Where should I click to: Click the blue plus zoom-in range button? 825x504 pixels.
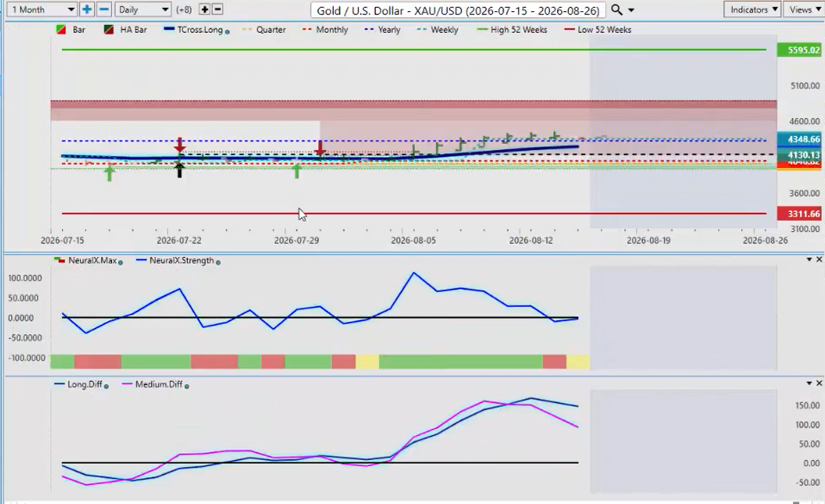[x=87, y=9]
